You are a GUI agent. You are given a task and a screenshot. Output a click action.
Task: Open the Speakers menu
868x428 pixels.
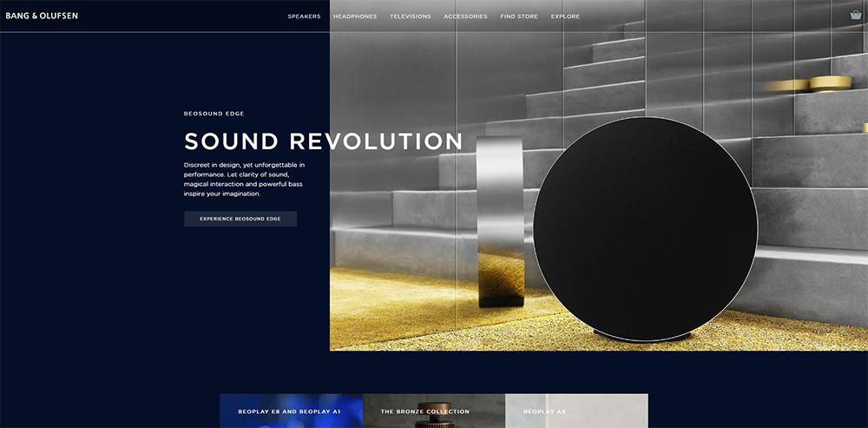(x=304, y=16)
